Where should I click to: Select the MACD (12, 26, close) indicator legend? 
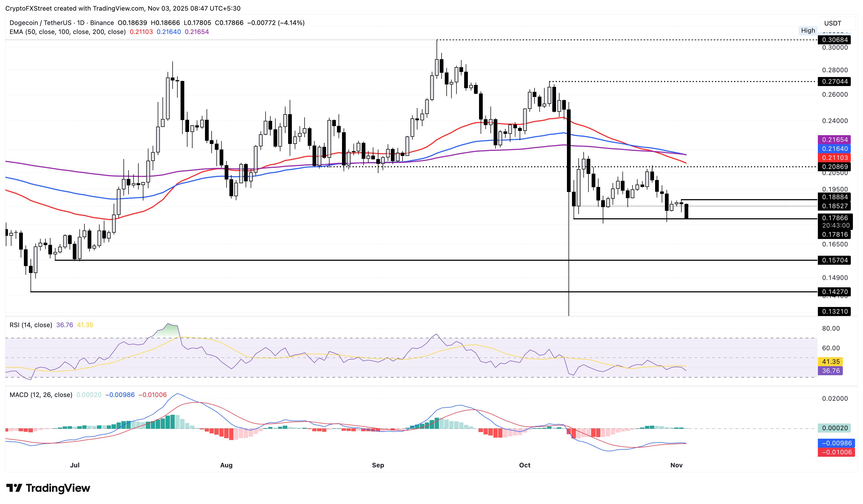coord(41,395)
